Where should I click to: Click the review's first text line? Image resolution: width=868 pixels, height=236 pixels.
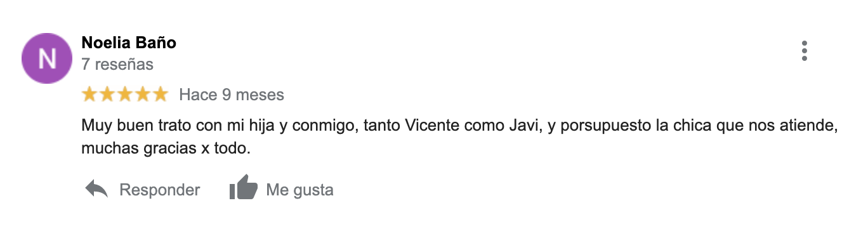(461, 126)
